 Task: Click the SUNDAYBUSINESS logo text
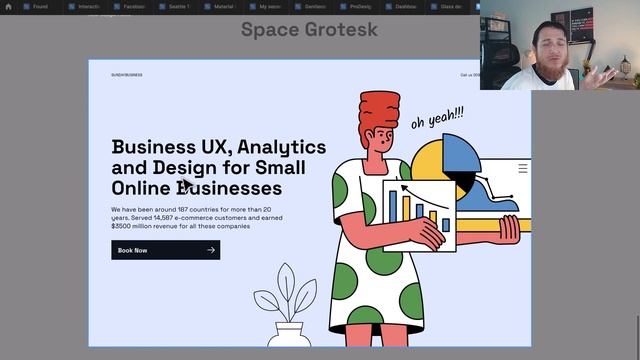(x=127, y=75)
